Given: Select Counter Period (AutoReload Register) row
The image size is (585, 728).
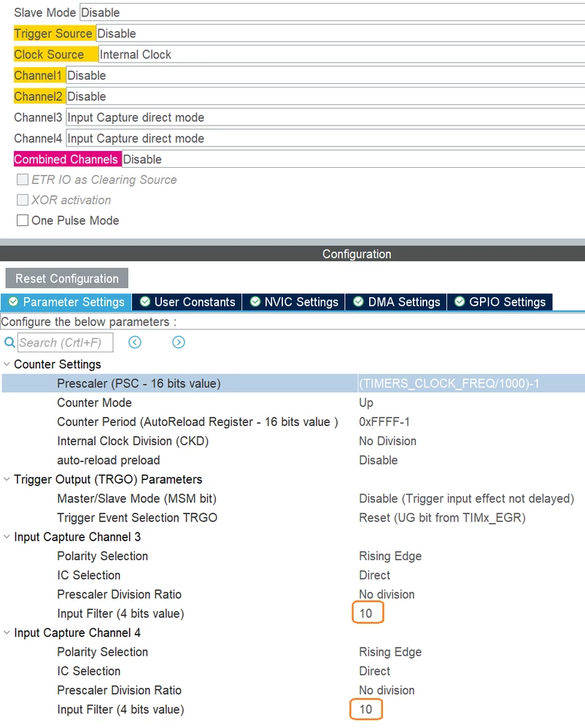Looking at the screenshot, I should tap(293, 422).
